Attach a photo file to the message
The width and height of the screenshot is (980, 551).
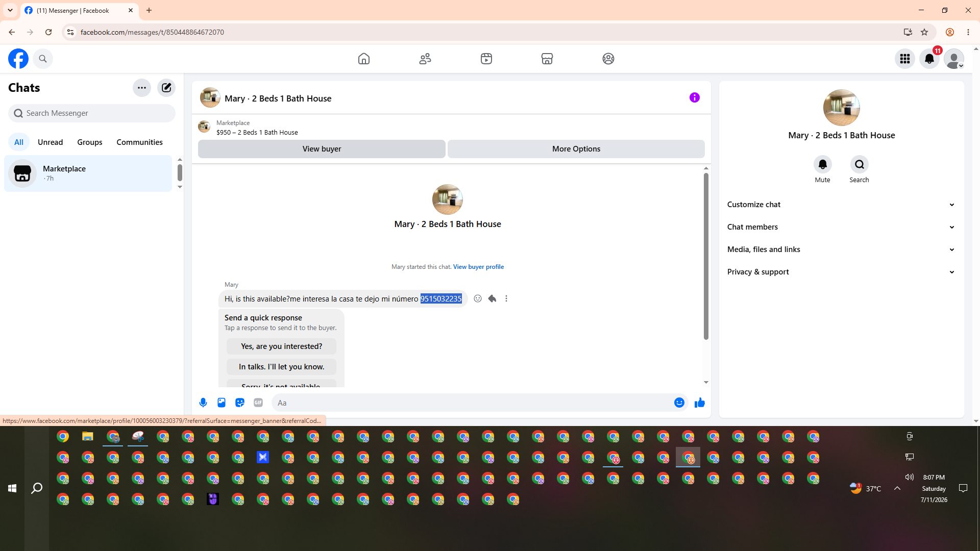(222, 403)
